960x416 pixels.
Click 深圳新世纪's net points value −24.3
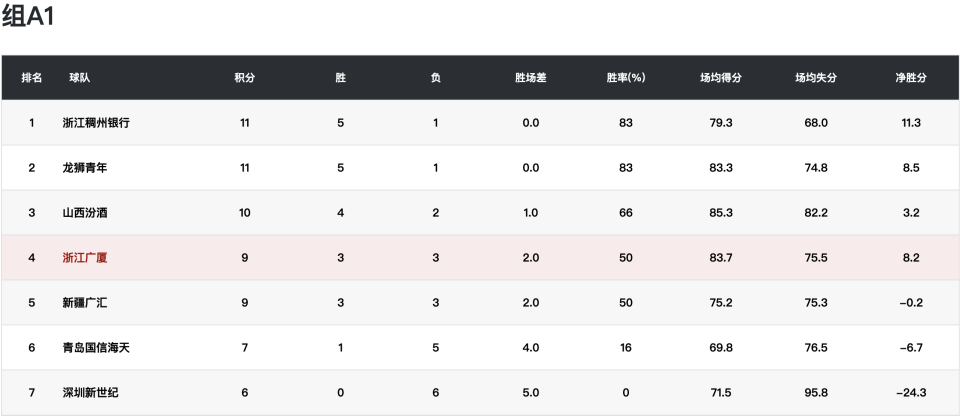pos(911,393)
